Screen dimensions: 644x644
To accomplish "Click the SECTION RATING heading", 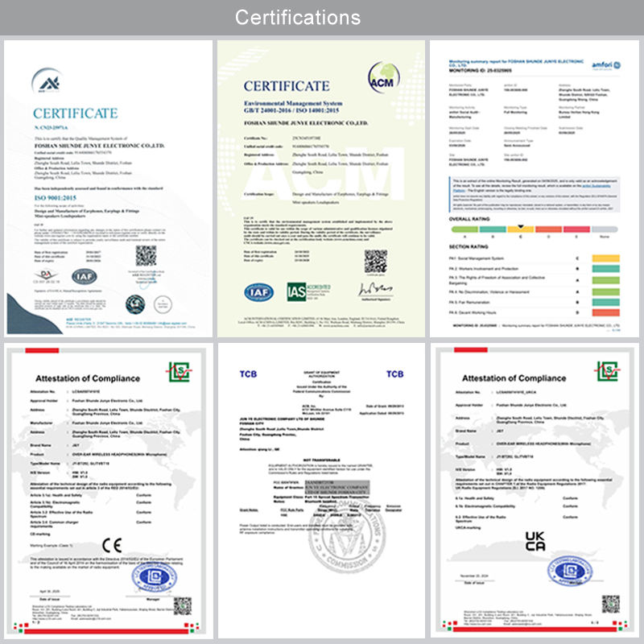I will (469, 247).
